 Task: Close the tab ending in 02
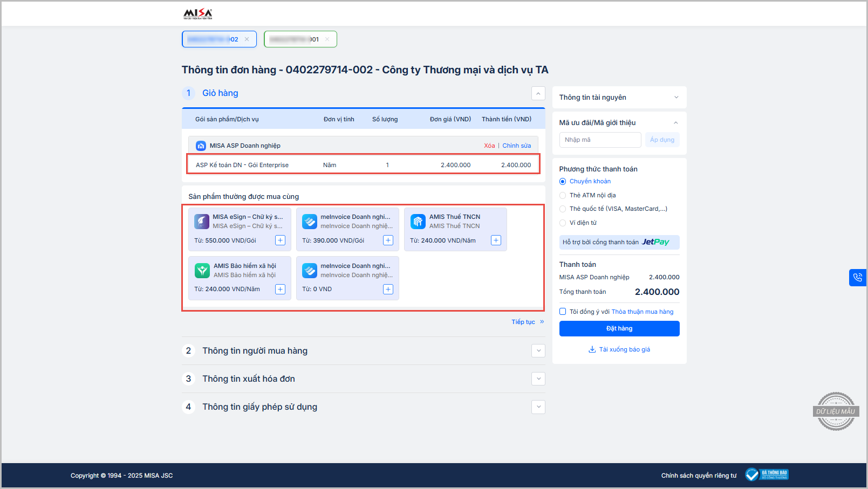coord(247,39)
